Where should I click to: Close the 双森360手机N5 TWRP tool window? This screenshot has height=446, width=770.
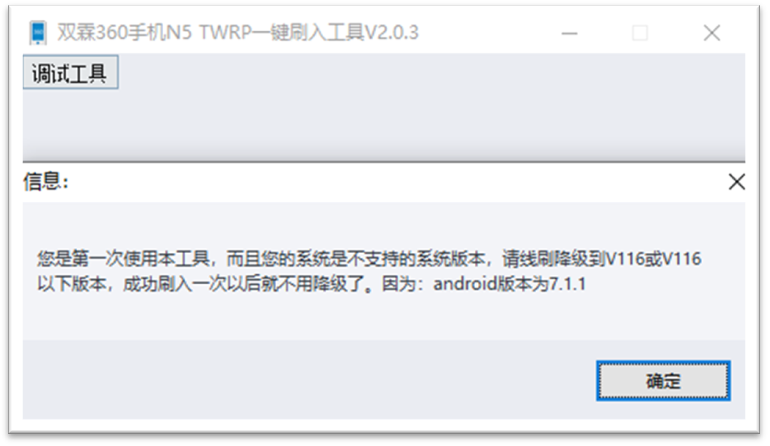[712, 33]
